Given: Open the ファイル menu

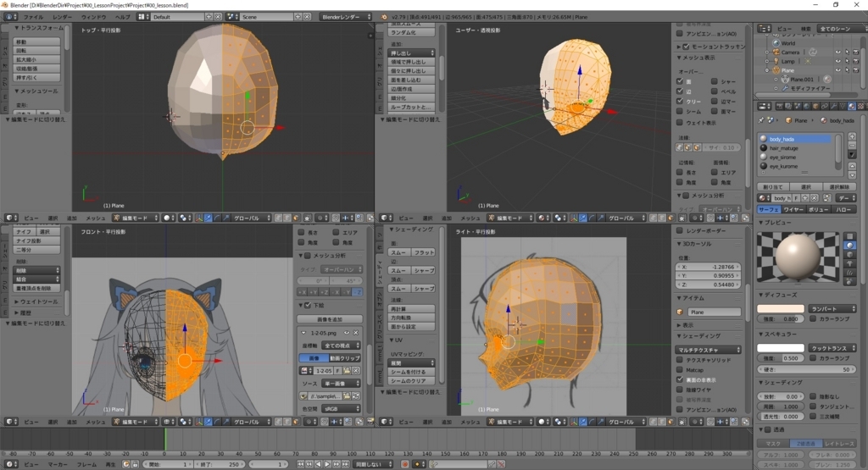Looking at the screenshot, I should click(33, 17).
